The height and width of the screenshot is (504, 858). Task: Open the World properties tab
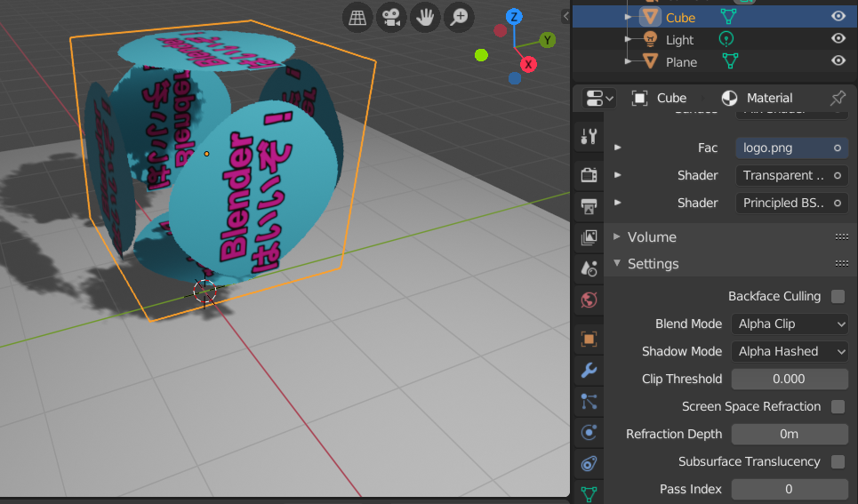(x=589, y=300)
